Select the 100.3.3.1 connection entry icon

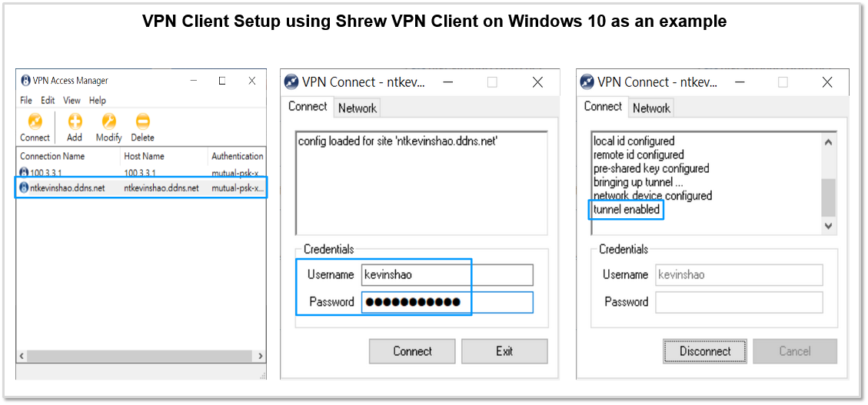tap(25, 173)
